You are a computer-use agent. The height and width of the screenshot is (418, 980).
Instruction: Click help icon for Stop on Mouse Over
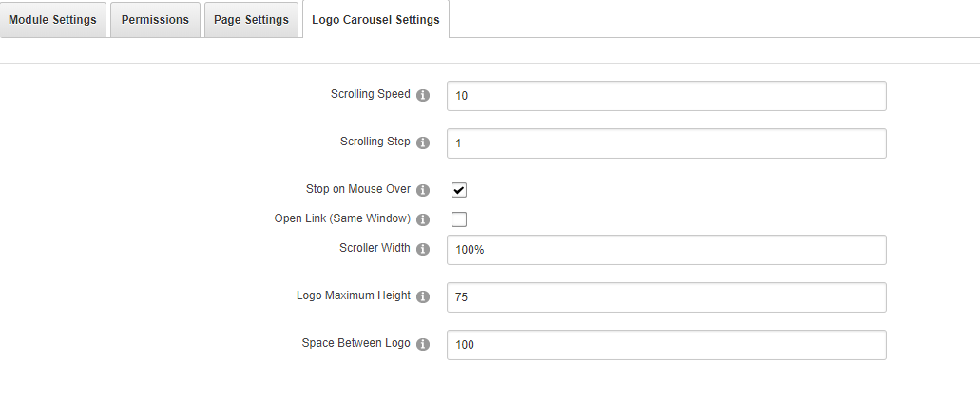(424, 190)
